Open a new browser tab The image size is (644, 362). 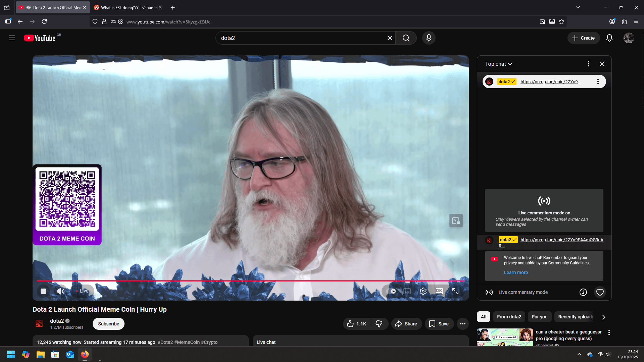click(172, 7)
